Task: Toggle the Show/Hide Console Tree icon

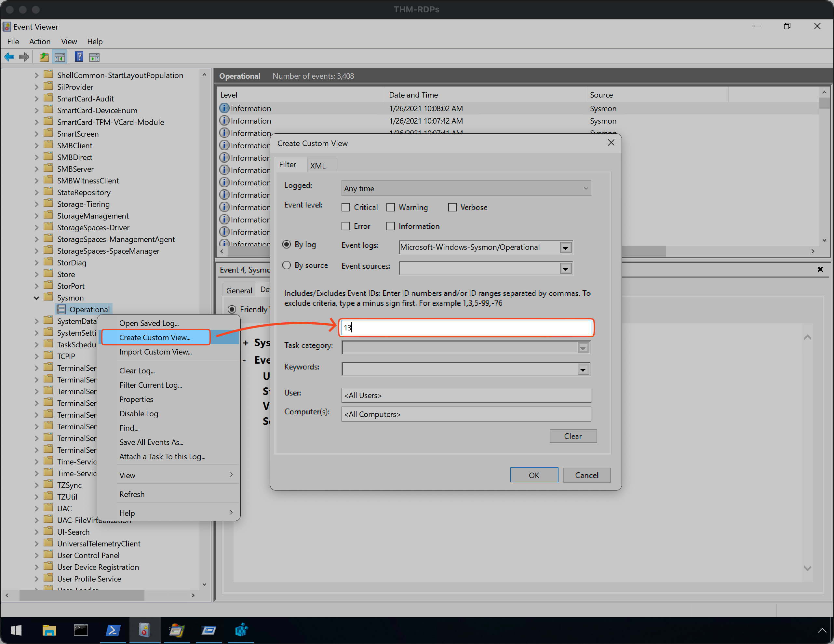Action: pyautogui.click(x=60, y=57)
